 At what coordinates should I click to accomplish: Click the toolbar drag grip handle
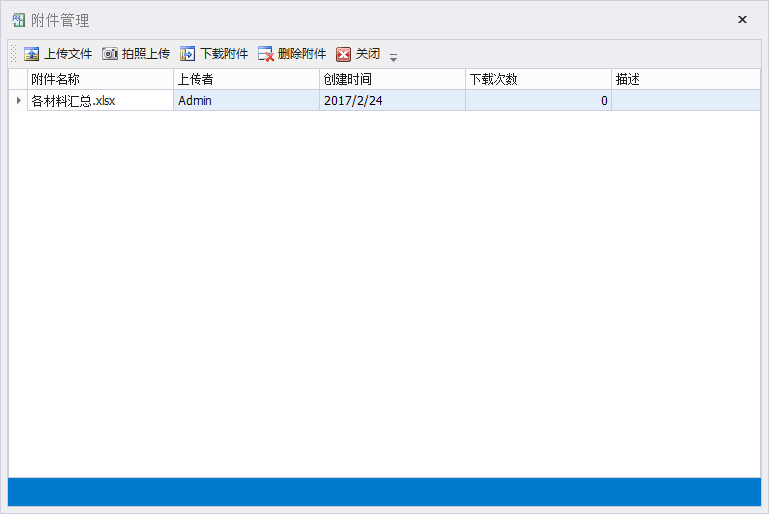[x=14, y=54]
